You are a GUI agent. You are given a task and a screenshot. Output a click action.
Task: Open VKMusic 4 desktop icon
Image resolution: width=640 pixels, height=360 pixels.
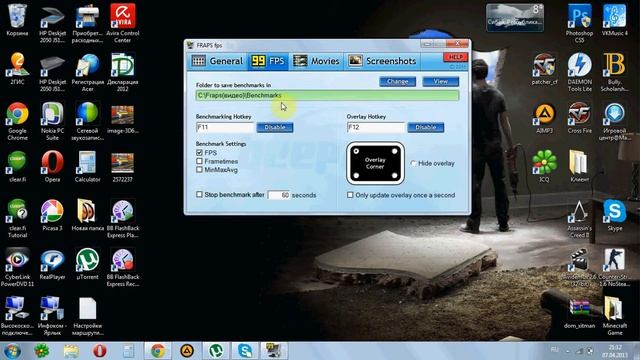coord(615,20)
